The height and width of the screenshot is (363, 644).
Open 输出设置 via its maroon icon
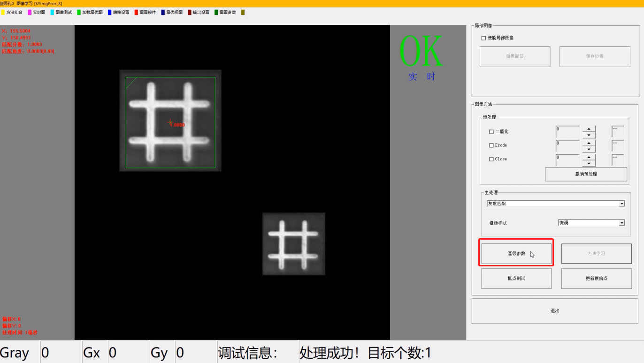tap(190, 12)
